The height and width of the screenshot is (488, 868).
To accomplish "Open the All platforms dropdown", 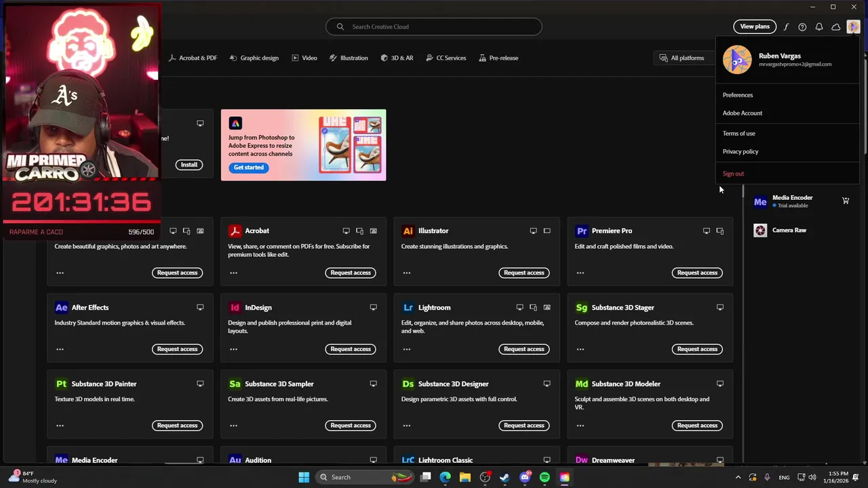I will click(683, 58).
